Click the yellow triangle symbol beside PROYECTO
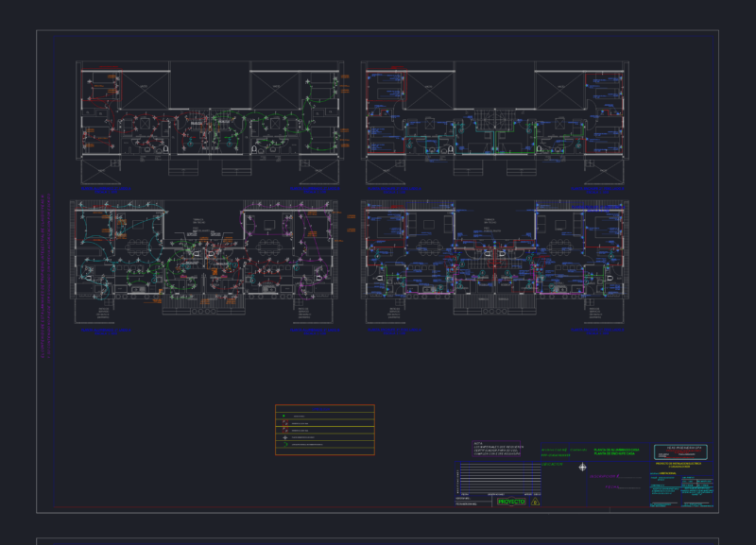The image size is (756, 545). 535,502
